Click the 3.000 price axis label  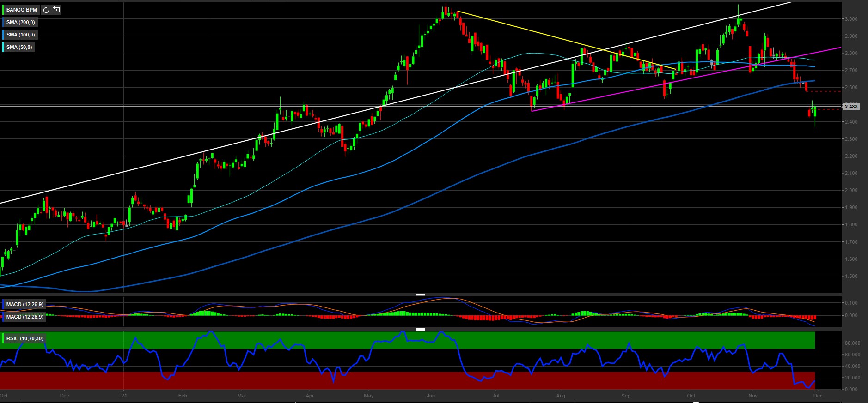(851, 19)
